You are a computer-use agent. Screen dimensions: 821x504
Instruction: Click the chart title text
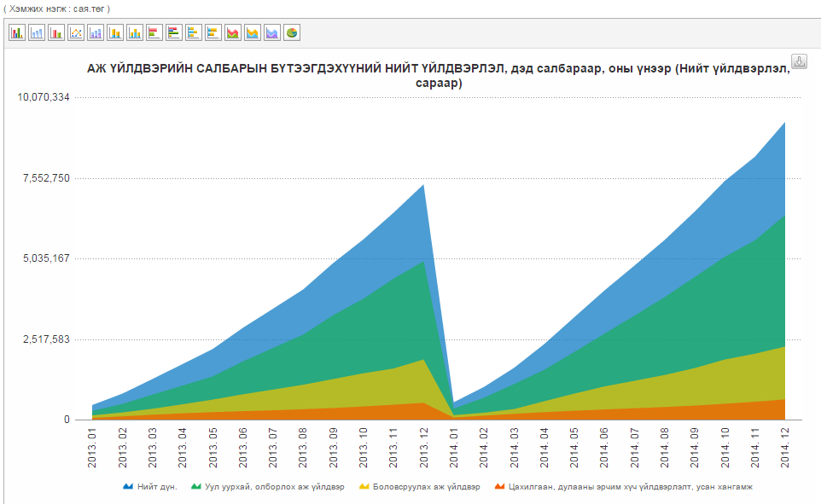[439, 76]
